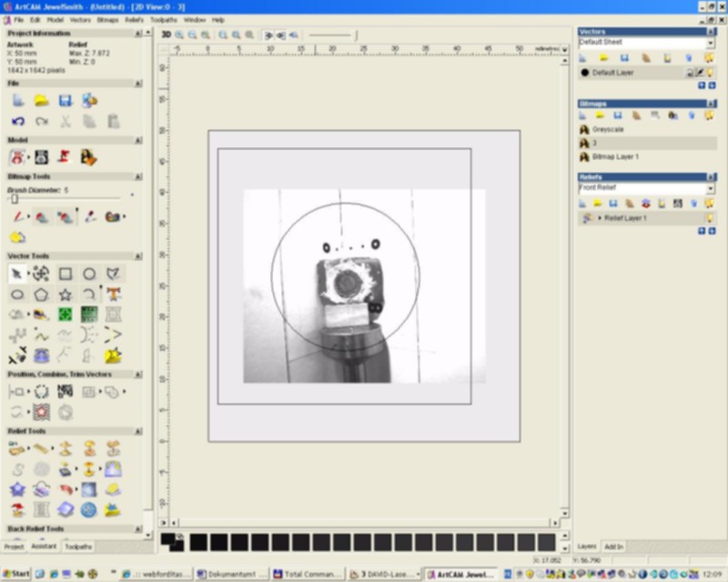
Task: Open the Add In tab link
Action: 614,547
